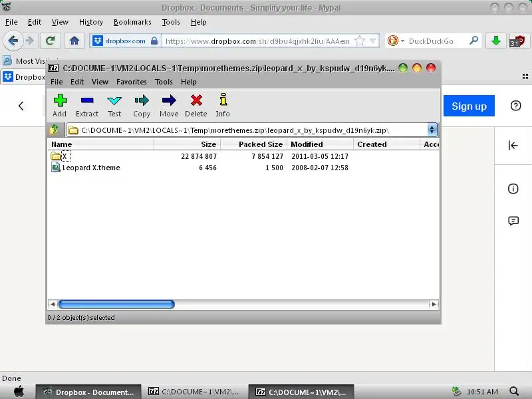
Task: Click the 7-Zip address path field
Action: (247, 130)
